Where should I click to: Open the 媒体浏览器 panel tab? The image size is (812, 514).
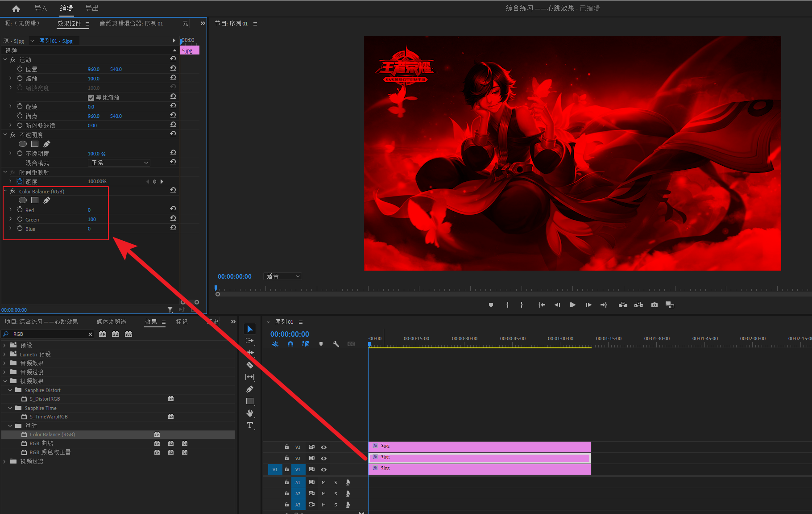(111, 322)
